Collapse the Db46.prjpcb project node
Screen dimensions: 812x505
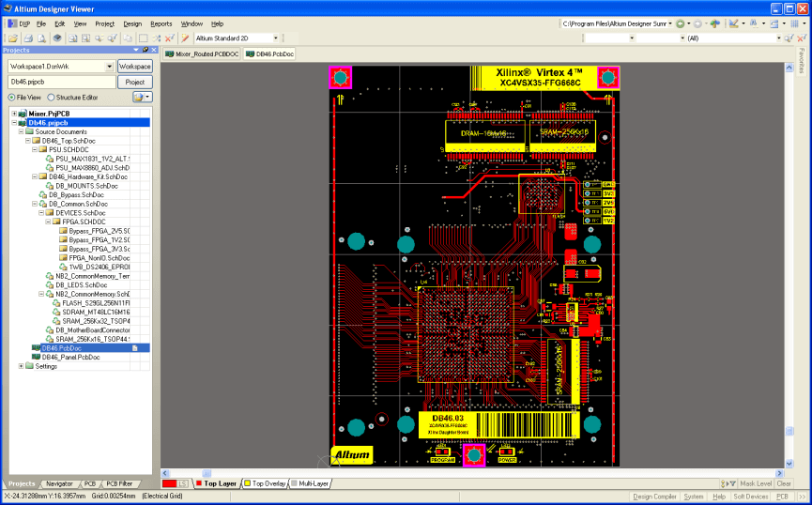pos(14,123)
